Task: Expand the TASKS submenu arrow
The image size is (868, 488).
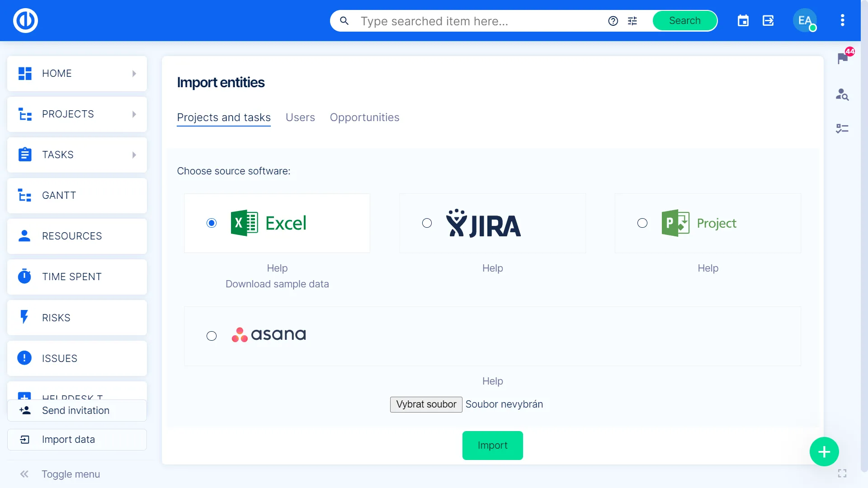Action: (134, 155)
